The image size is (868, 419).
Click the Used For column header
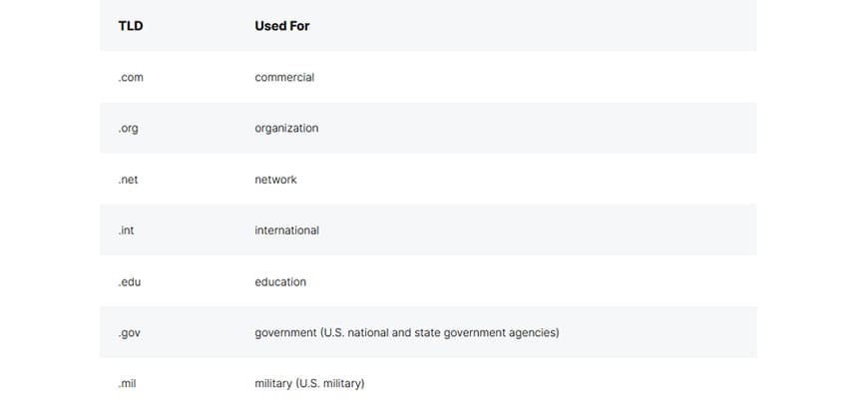tap(281, 26)
